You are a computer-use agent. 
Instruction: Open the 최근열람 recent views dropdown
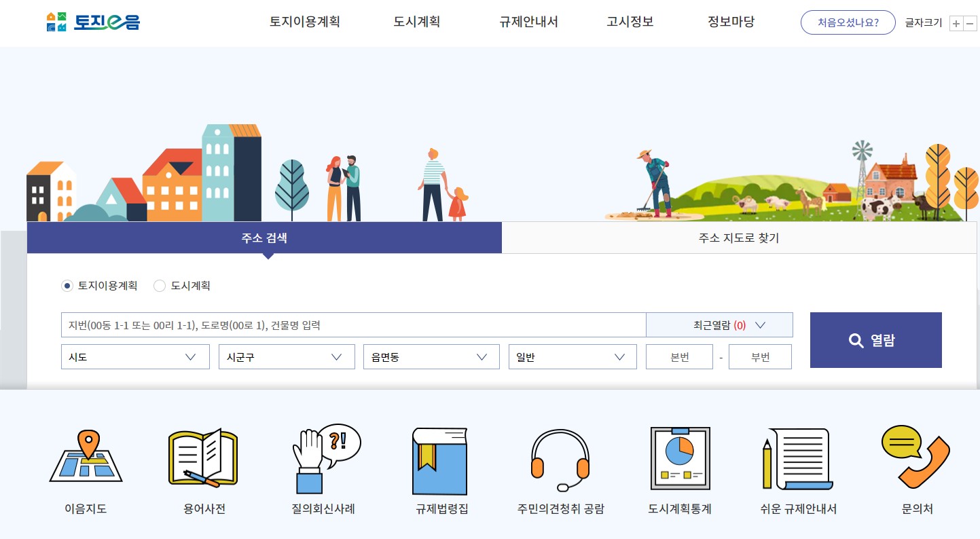point(719,324)
